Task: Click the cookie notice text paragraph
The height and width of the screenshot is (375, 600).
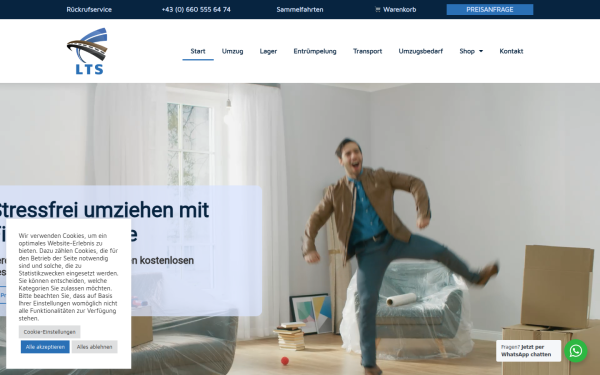Action: 68,277
